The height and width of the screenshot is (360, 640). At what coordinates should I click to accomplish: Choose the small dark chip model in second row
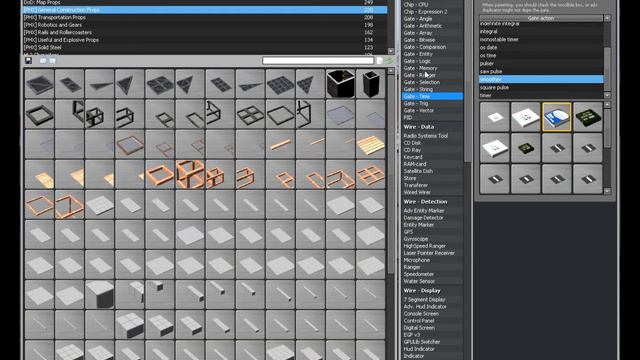[x=526, y=148]
